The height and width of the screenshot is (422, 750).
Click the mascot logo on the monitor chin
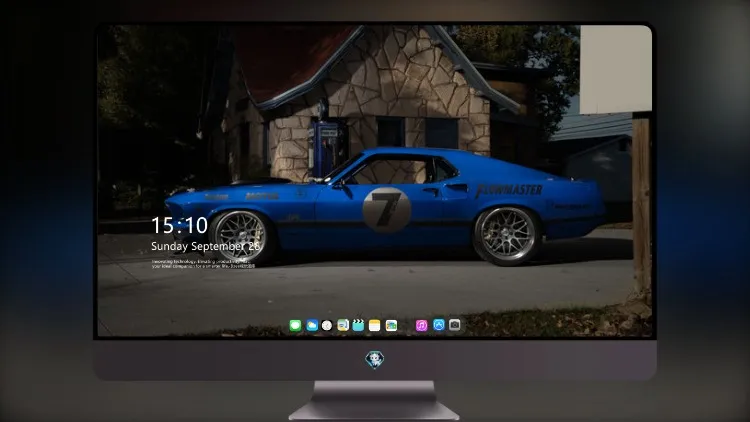click(375, 359)
